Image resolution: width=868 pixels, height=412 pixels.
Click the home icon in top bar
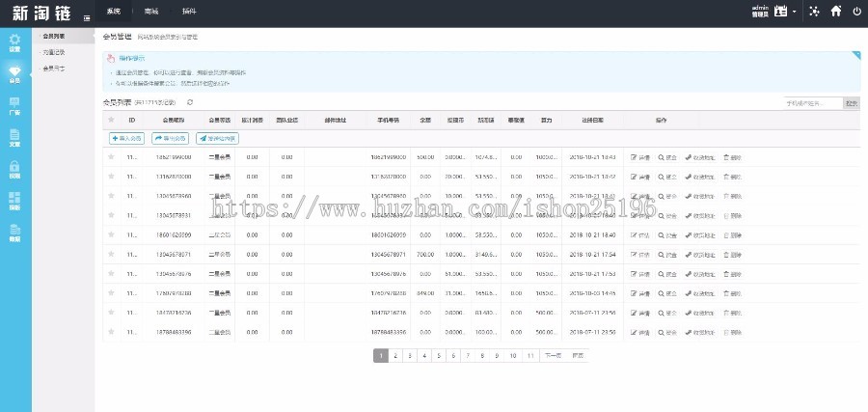835,12
